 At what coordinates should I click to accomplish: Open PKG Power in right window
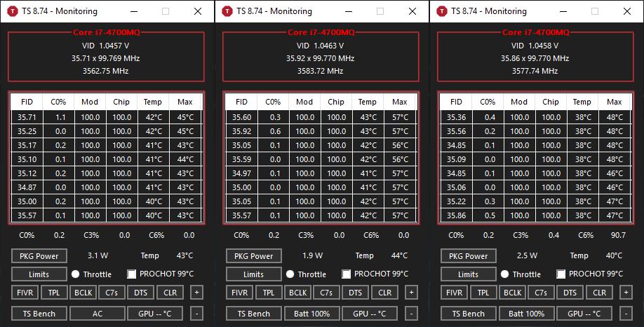pyautogui.click(x=468, y=256)
